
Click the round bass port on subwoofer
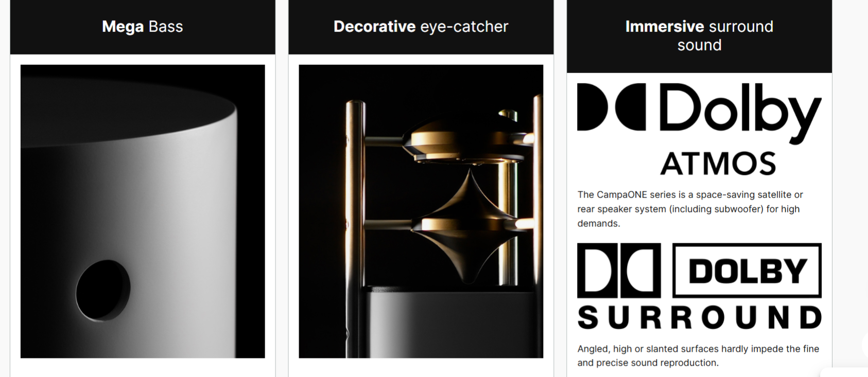[103, 291]
